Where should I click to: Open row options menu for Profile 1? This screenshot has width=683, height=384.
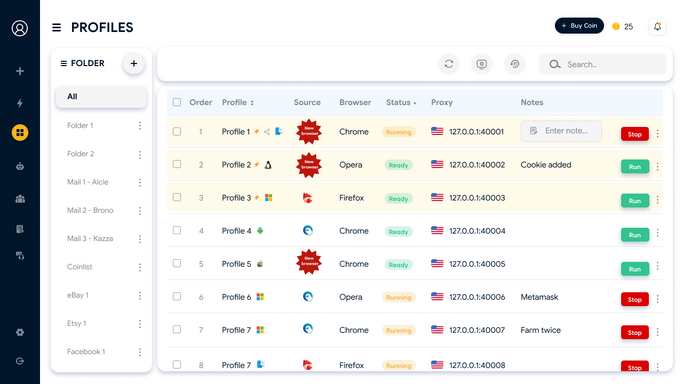pos(658,134)
